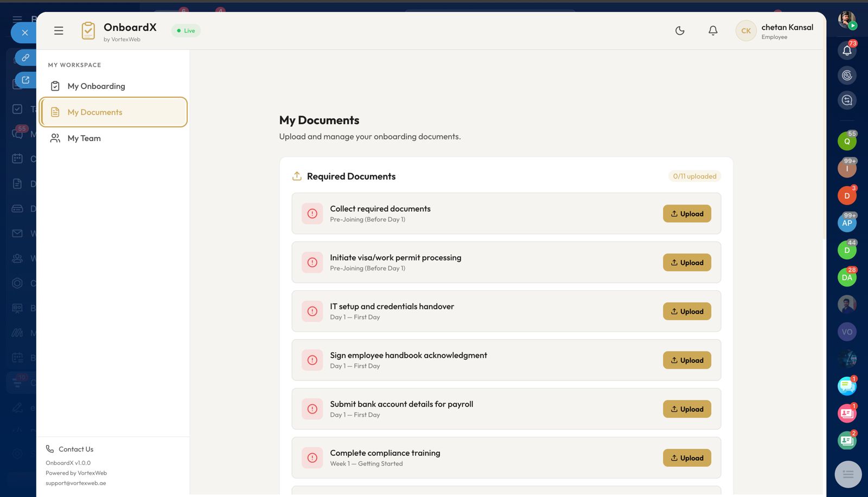868x497 pixels.
Task: Toggle dark mode with the moon icon
Action: [x=680, y=31]
